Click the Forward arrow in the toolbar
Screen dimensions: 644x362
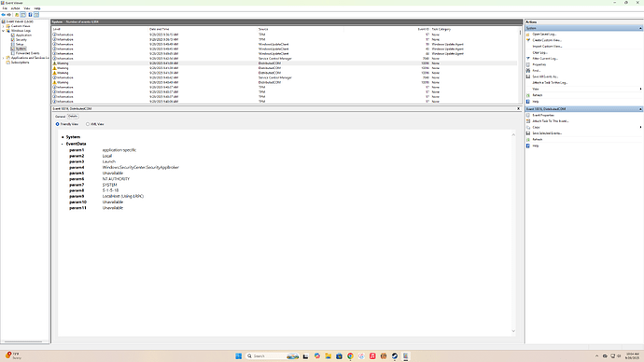8,14
